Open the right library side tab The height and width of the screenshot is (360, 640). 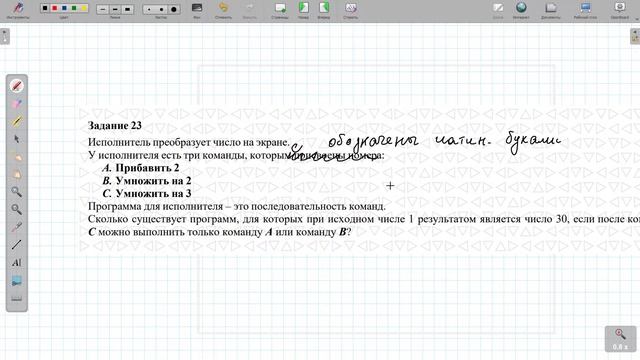click(635, 36)
